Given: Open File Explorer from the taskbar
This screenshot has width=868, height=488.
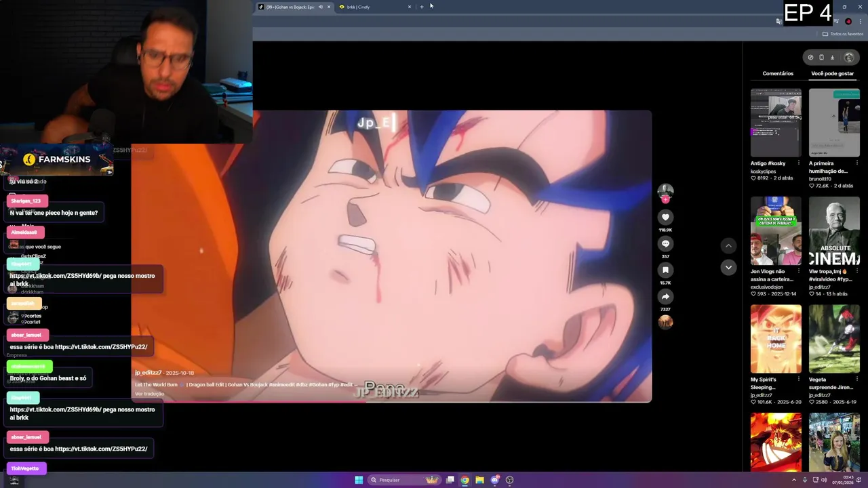Looking at the screenshot, I should 479,480.
